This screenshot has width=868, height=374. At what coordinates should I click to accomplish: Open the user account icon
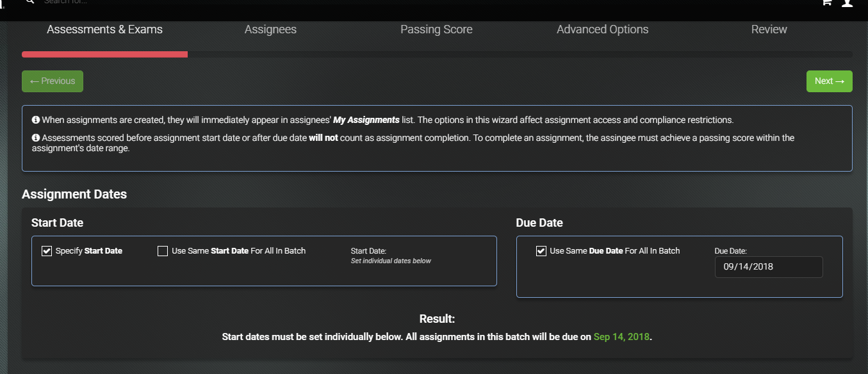coord(848,3)
